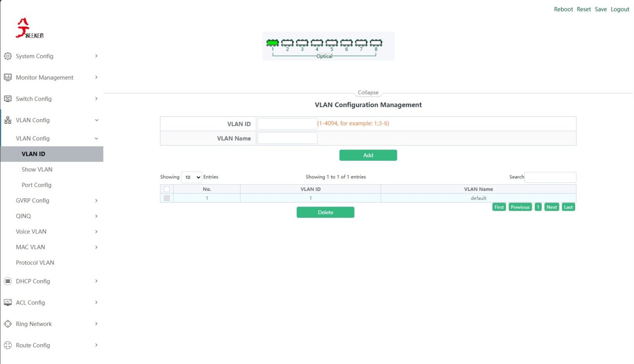
Task: Click the Monitor Management chart icon
Action: (7, 77)
